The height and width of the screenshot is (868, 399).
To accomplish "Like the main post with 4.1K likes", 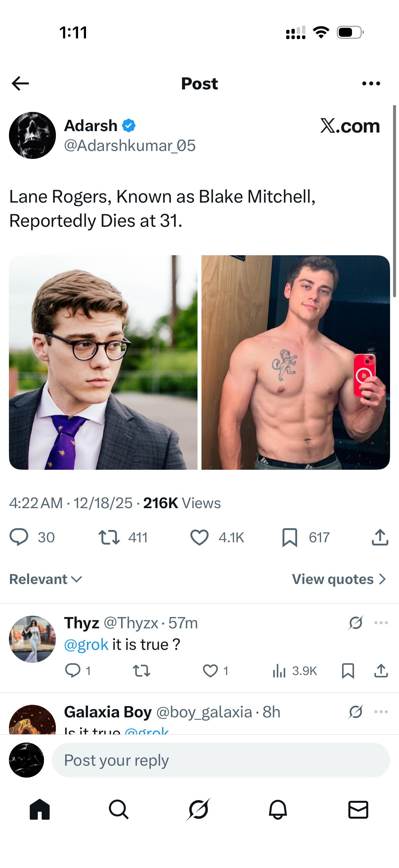I will click(199, 537).
